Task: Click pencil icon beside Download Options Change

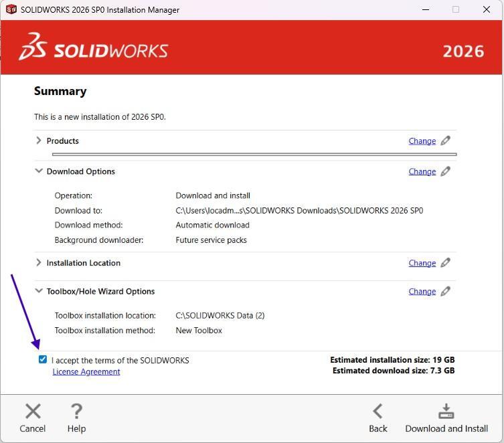Action: (446, 171)
